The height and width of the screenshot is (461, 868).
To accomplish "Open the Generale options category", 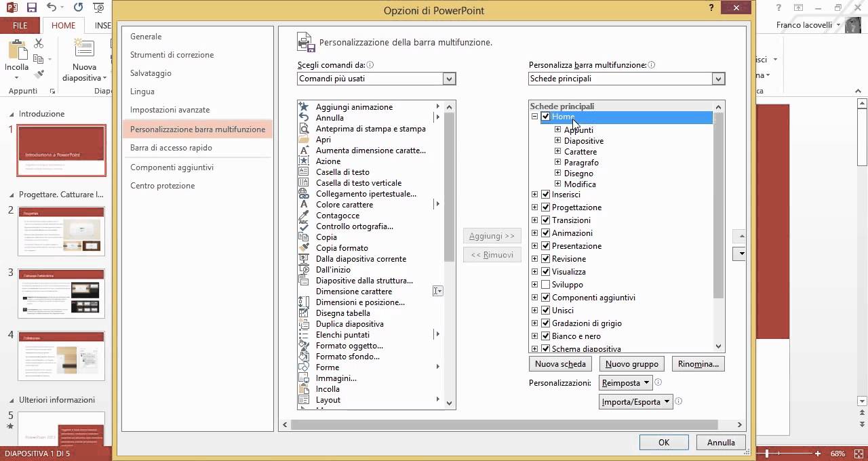I will point(197,37).
